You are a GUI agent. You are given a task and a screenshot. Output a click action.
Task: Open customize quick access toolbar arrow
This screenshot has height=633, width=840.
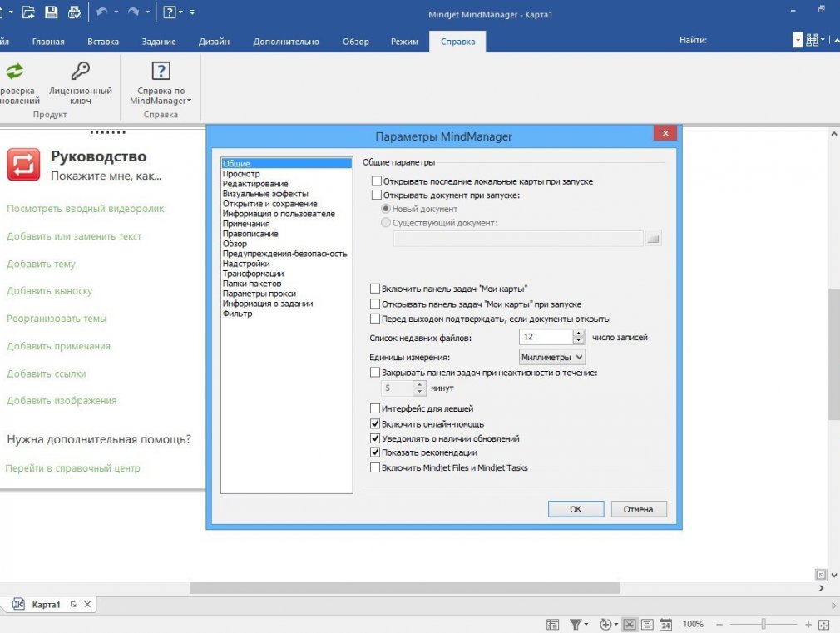[x=192, y=12]
